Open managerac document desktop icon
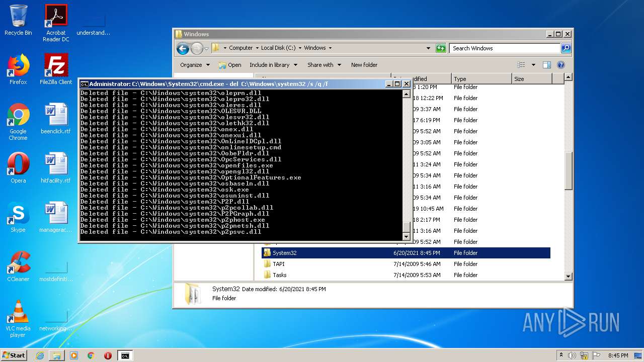Screen dimensions: 644x362 (x=56, y=217)
